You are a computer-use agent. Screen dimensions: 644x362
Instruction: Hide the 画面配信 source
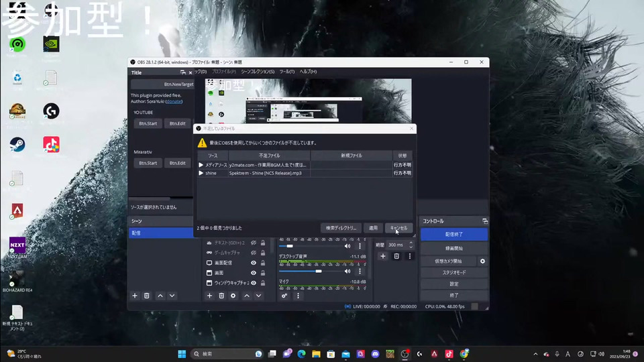(x=254, y=263)
